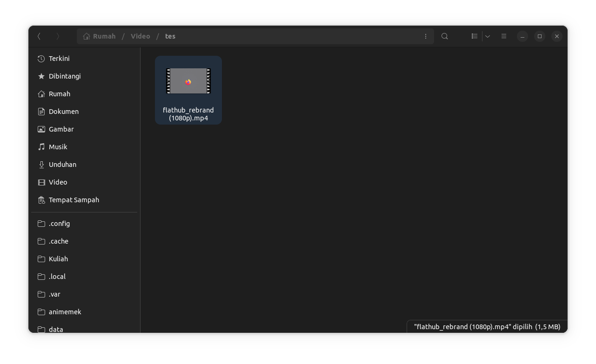The width and height of the screenshot is (596, 364).
Task: Show Dibintangi starred files
Action: click(84, 76)
